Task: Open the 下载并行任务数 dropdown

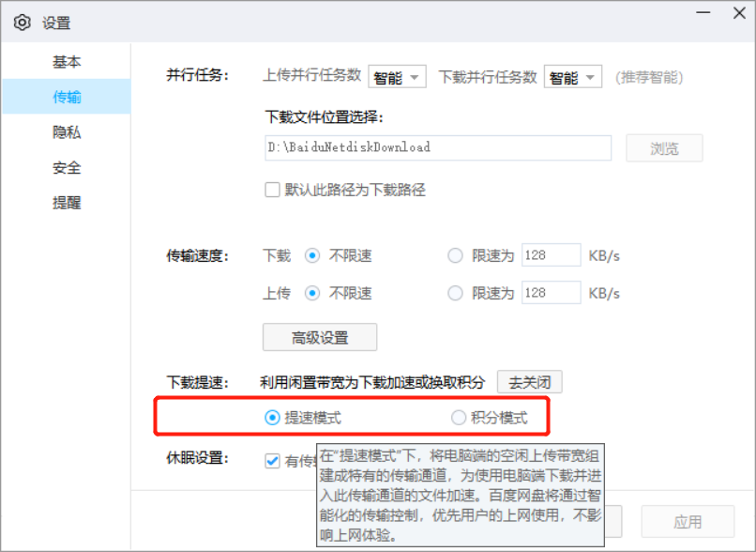Action: click(x=573, y=77)
